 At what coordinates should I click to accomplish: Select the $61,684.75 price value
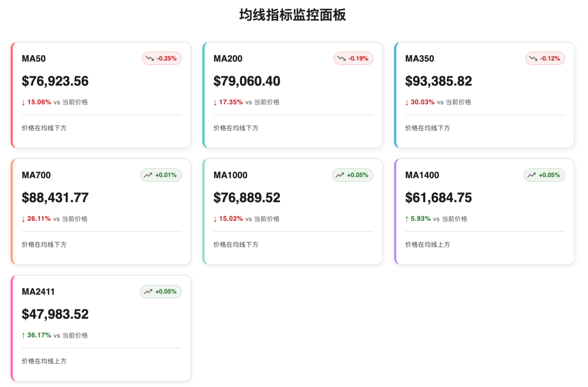pos(438,198)
